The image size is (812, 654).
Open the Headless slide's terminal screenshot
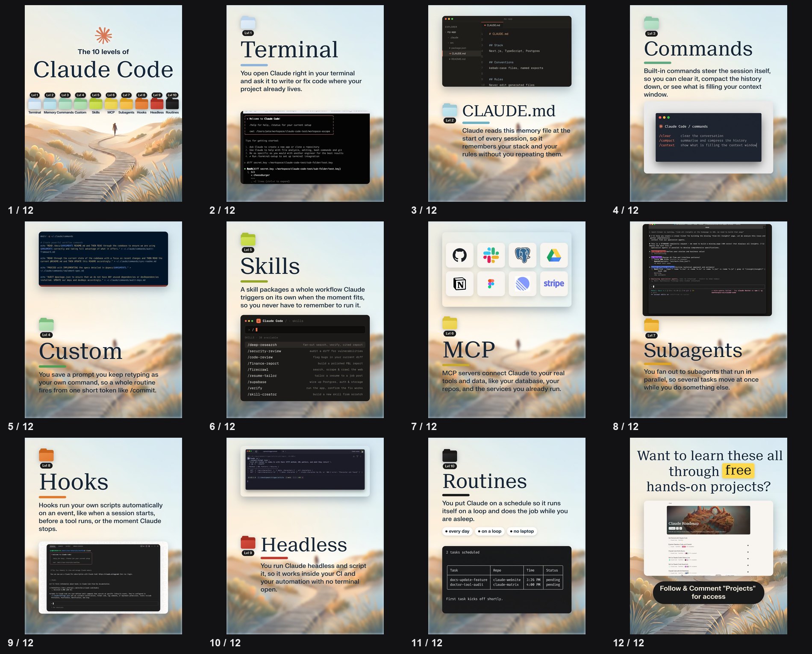click(305, 469)
